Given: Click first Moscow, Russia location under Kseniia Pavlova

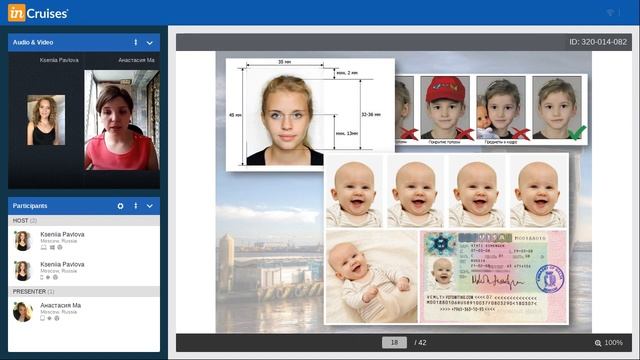Looking at the screenshot, I should (59, 241).
